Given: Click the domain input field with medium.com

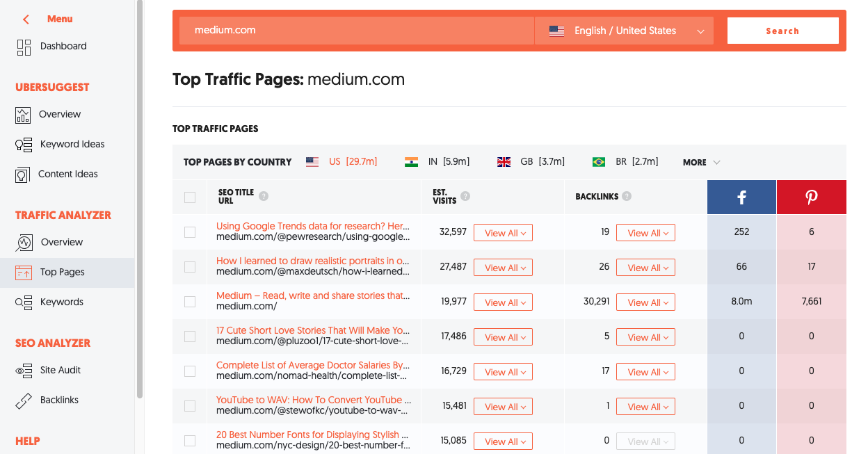Looking at the screenshot, I should tap(356, 31).
